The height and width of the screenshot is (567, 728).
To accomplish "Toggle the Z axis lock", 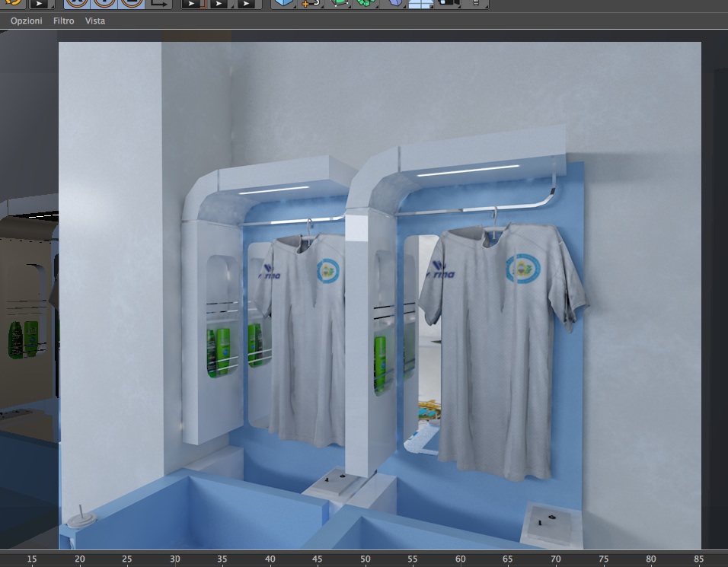I will pyautogui.click(x=132, y=3).
